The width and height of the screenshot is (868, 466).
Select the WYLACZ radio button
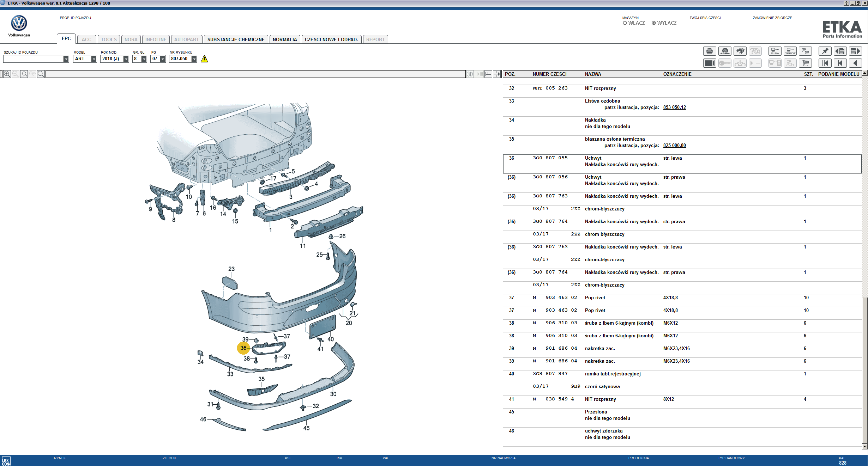pos(654,23)
